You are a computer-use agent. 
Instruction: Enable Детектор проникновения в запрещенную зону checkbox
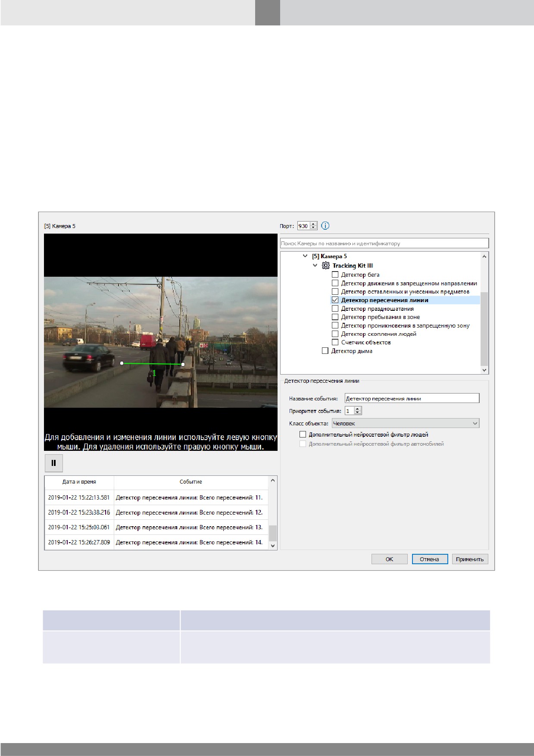click(335, 325)
